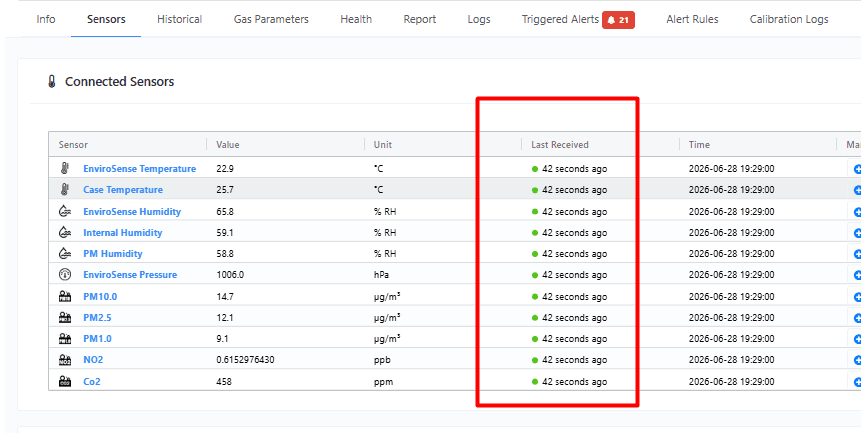The image size is (866, 433).
Task: Click the PM1.0 factory icon
Action: 65,339
